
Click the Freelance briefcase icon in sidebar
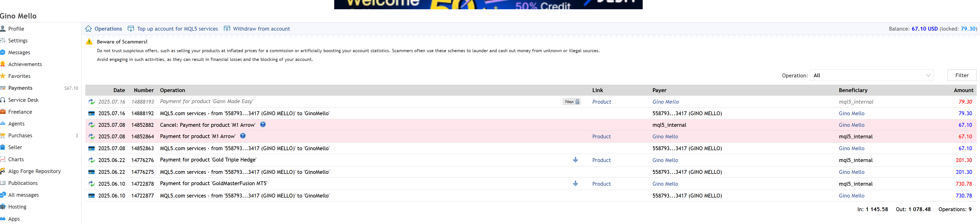3,111
